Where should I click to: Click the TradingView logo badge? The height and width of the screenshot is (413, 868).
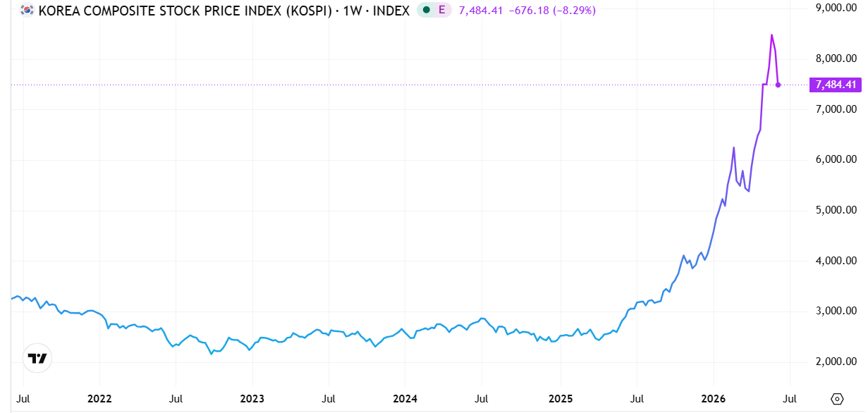(37, 358)
